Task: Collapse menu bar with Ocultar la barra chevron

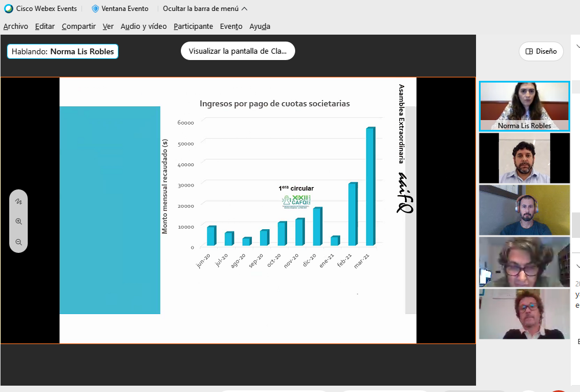Action: pos(244,9)
